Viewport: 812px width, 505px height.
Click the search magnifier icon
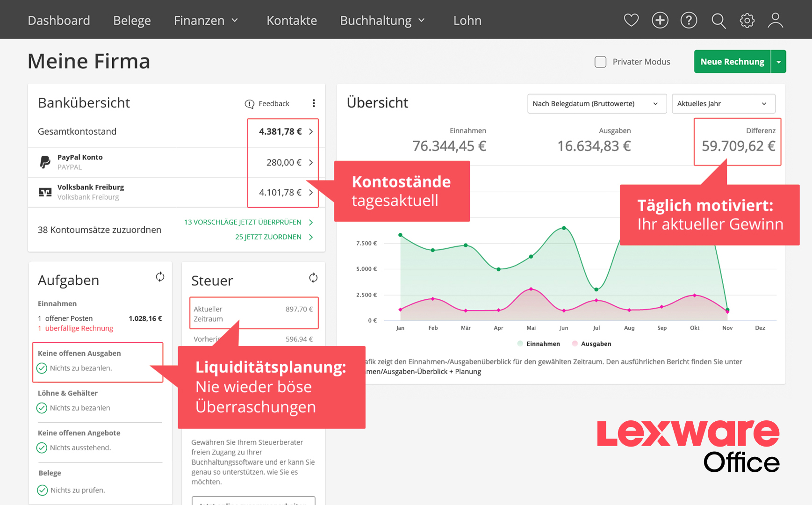point(719,21)
